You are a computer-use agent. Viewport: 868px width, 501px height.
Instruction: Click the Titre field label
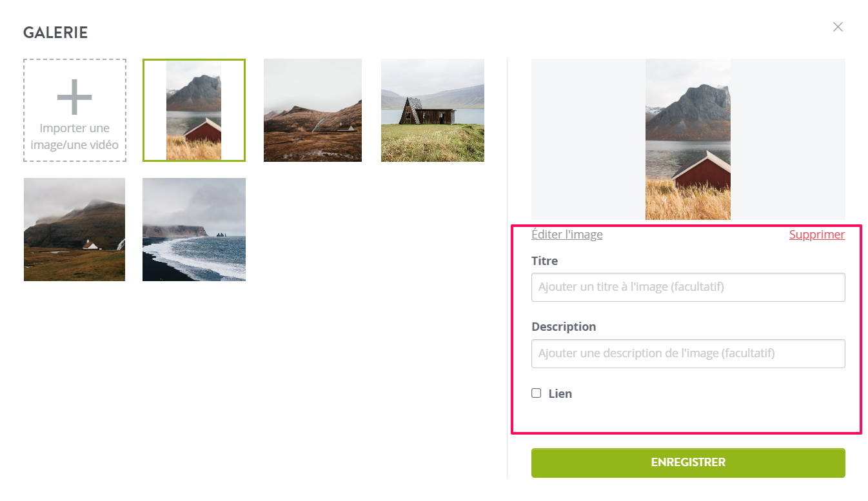point(545,261)
